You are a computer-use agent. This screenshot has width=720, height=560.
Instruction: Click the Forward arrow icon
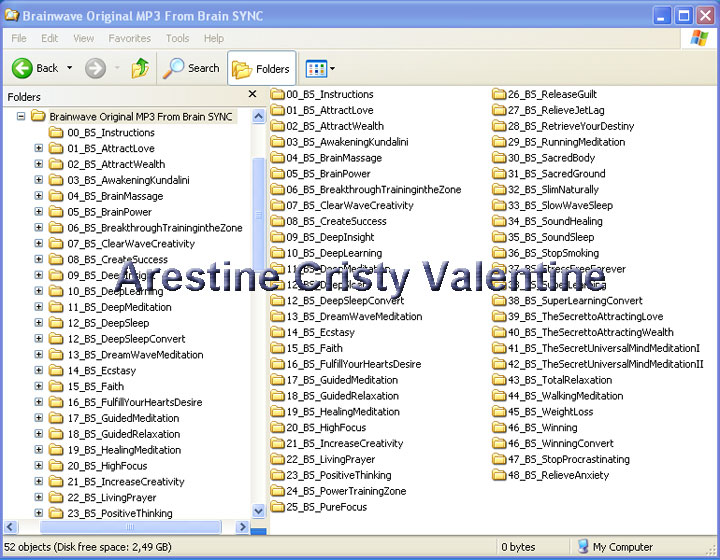95,68
